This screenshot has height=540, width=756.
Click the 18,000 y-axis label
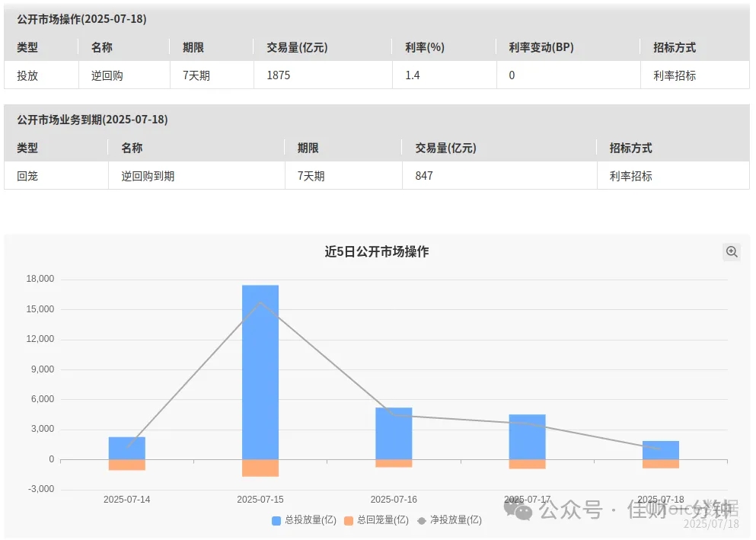click(40, 279)
